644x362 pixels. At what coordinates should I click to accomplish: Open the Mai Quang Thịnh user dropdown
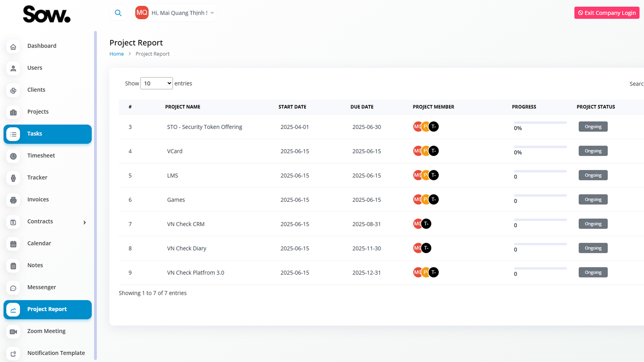(175, 13)
